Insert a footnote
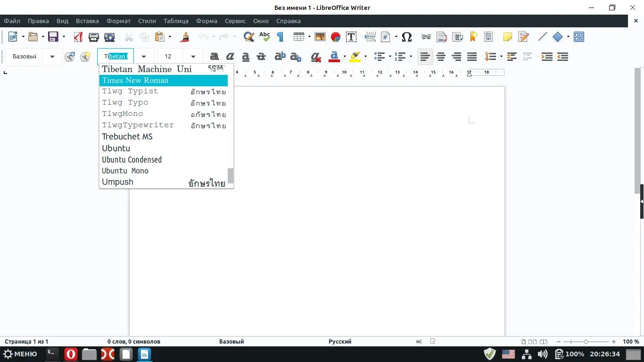The image size is (644, 362). (442, 37)
